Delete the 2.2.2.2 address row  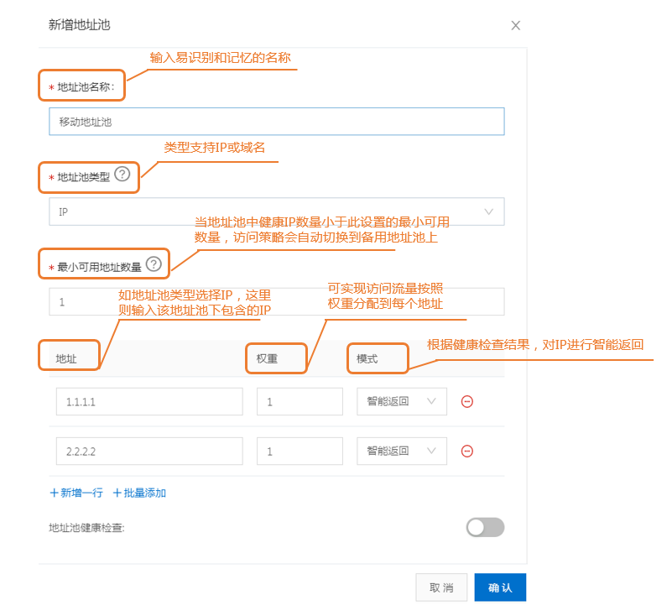coord(466,451)
